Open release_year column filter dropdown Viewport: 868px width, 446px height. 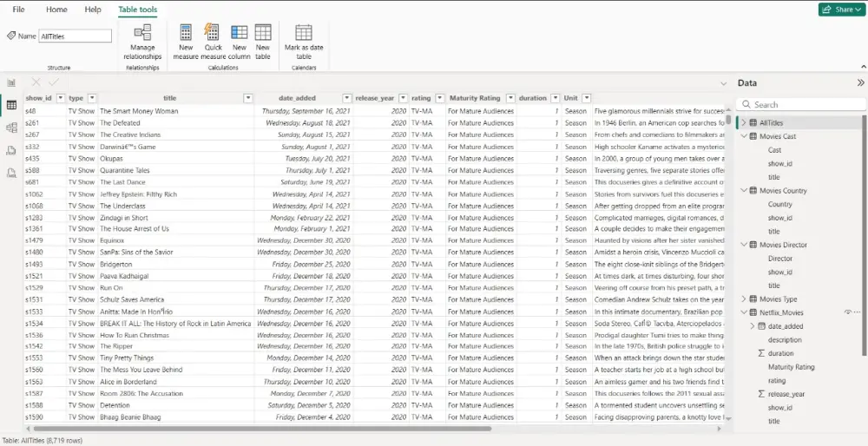tap(404, 98)
